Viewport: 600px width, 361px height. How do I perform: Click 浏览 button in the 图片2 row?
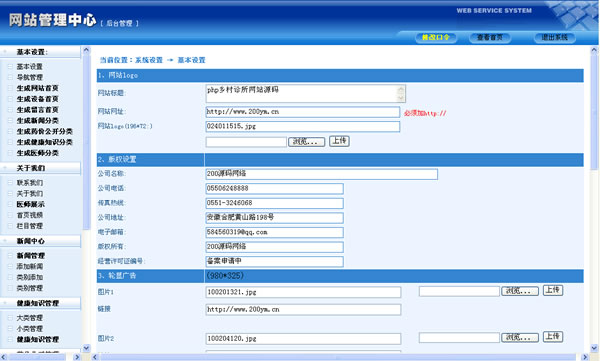(x=520, y=337)
